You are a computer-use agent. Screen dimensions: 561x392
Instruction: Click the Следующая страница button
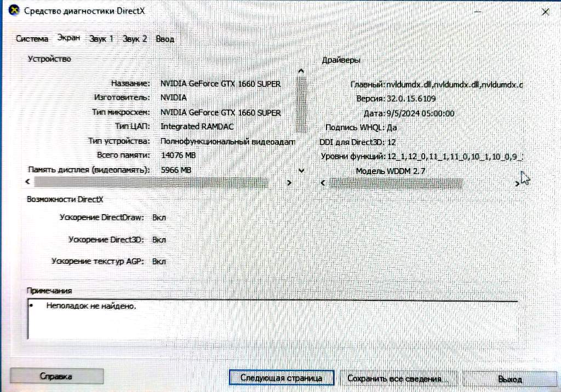(x=280, y=378)
